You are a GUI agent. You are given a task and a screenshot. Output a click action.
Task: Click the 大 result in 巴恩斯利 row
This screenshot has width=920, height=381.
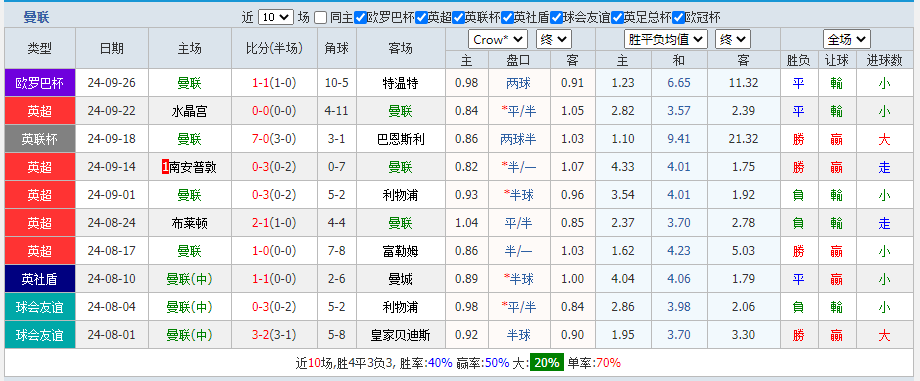click(884, 139)
